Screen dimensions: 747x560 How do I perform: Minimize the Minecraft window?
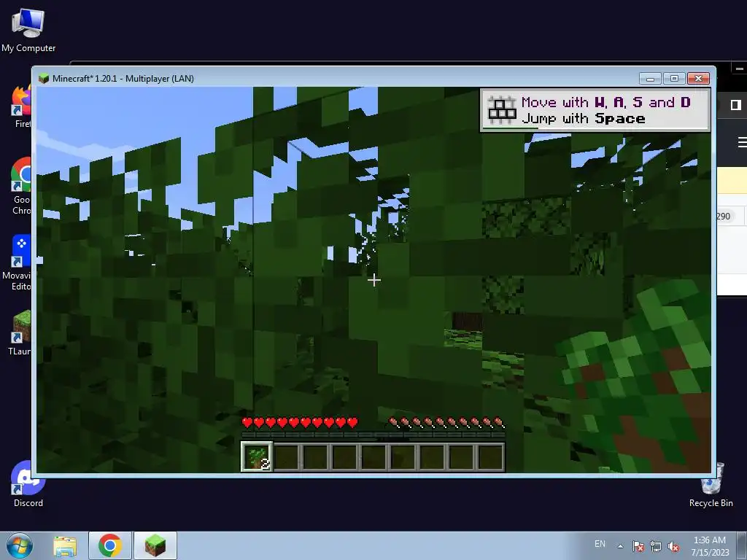click(x=650, y=79)
